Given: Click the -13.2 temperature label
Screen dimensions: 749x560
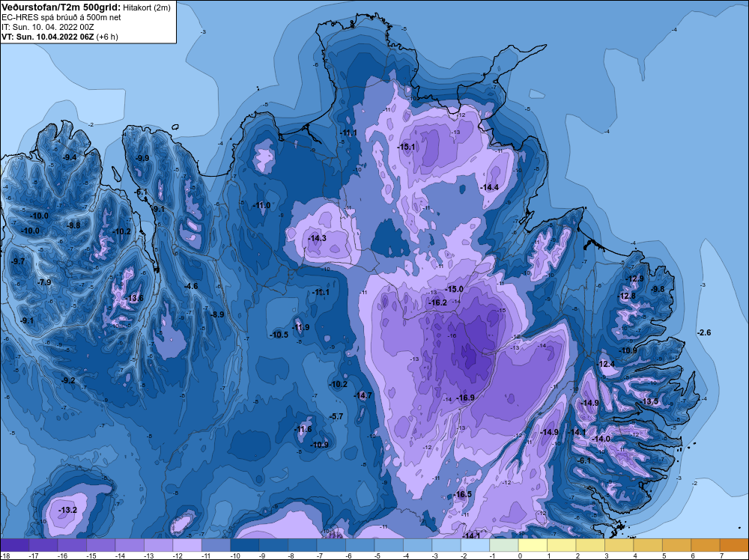Looking at the screenshot, I should click(x=67, y=511).
